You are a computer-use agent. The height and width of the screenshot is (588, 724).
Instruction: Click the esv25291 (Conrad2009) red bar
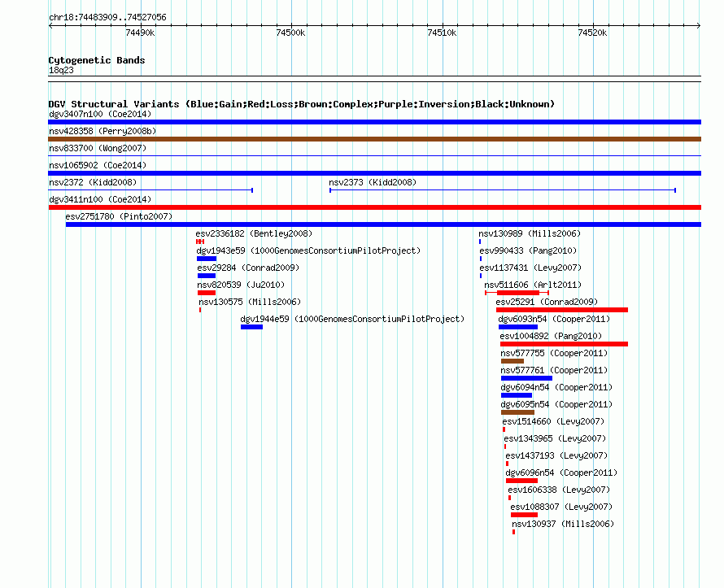click(x=562, y=310)
